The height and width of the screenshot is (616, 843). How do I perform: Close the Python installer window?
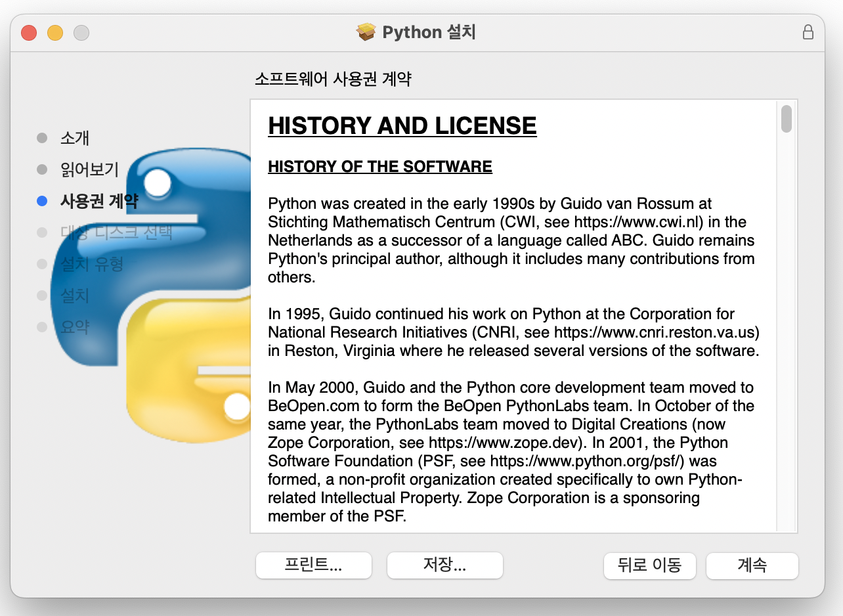pyautogui.click(x=29, y=32)
